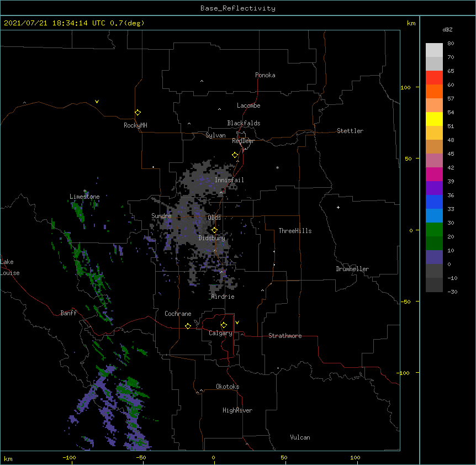Select the indigo 0-10 dBZ legend swatch
Viewport: 476px width, 465px height.
[x=434, y=257]
